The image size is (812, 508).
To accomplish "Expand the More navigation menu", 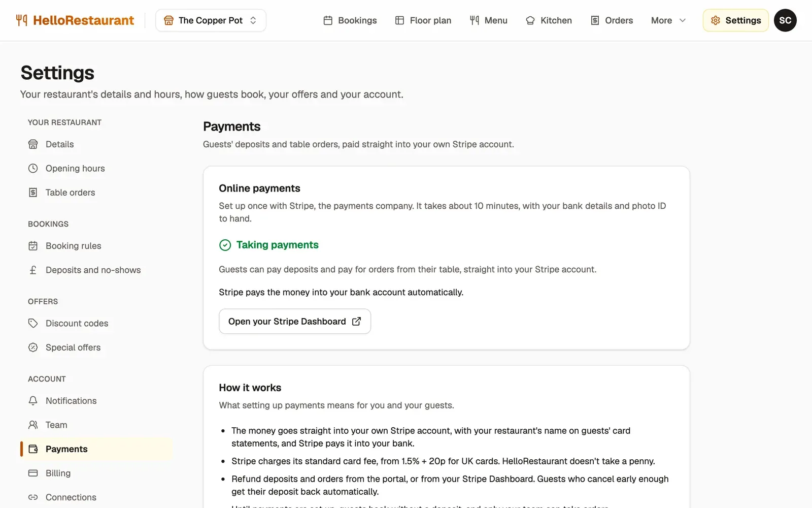I will point(668,20).
